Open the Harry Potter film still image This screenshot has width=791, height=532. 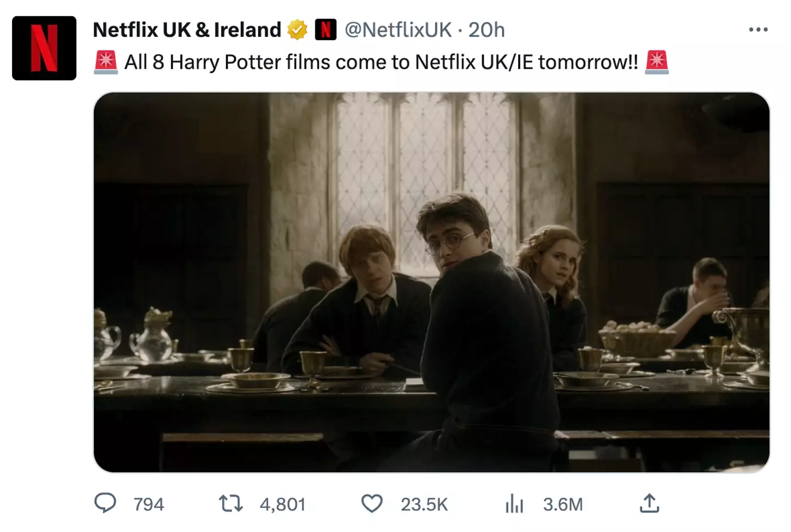pos(431,282)
